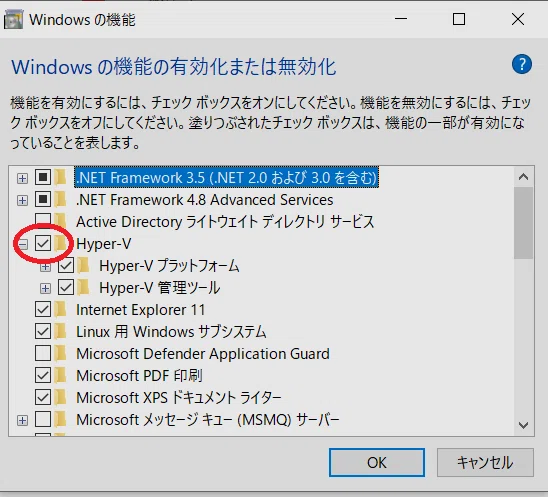Click folder icon beside Microsoft Defender Application Guard
This screenshot has height=497, width=548.
61,353
